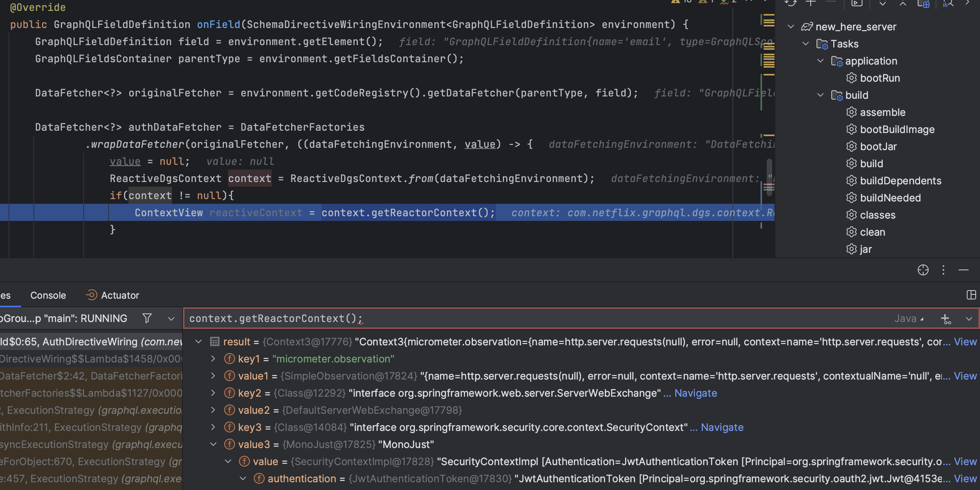Toggle the split layout icon in debug panel
The width and height of the screenshot is (980, 490).
click(x=971, y=295)
